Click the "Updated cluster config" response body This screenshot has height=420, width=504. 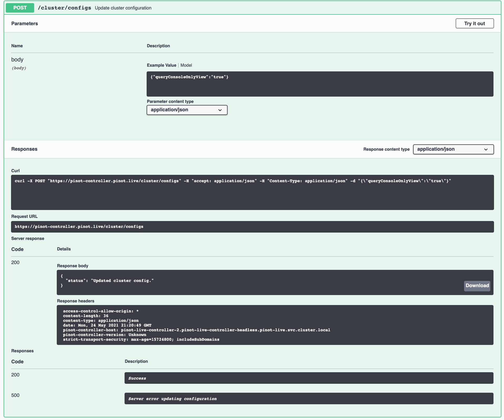point(109,281)
